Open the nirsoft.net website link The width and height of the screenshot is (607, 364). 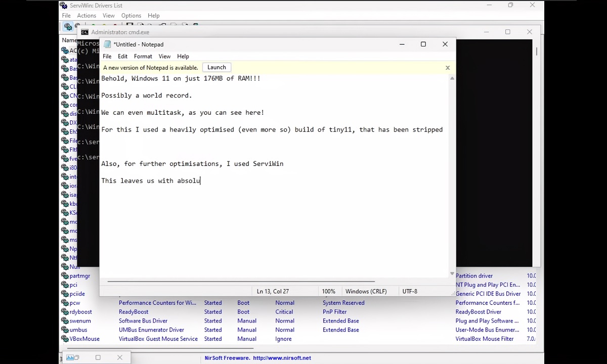point(282,358)
